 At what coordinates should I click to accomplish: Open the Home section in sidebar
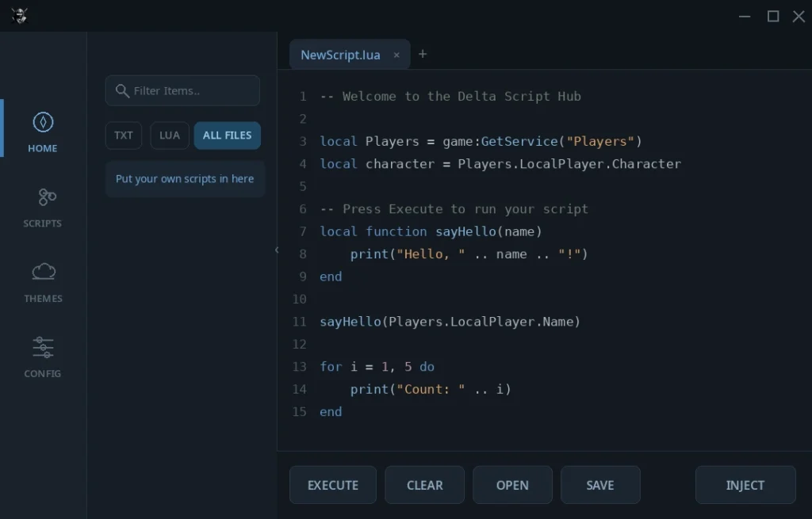[x=43, y=132]
